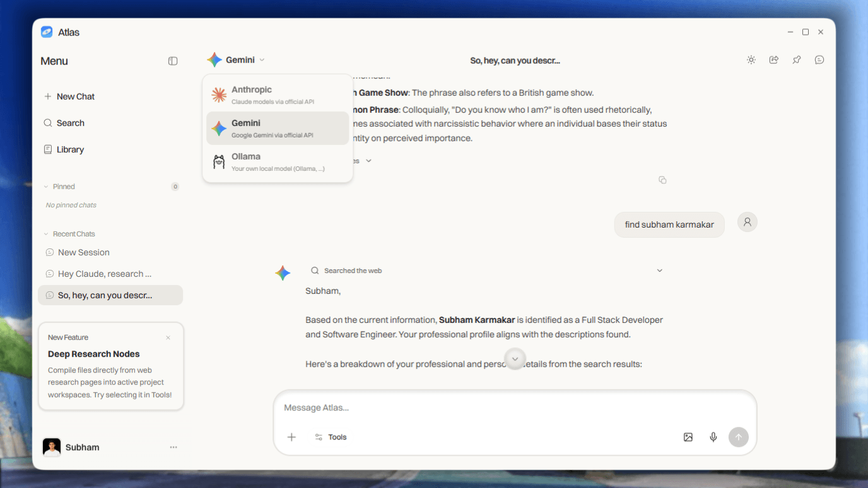The height and width of the screenshot is (488, 868).
Task: Click the scroll-to-bottom arrow button
Action: 515,359
